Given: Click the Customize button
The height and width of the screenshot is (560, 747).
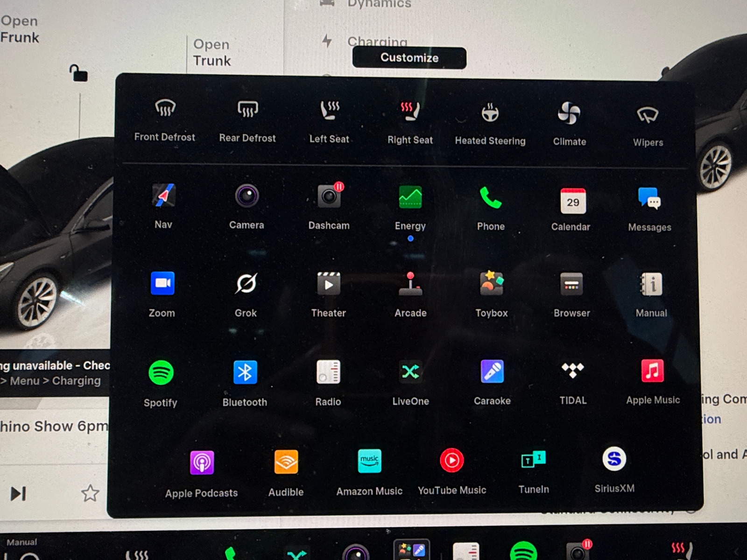Looking at the screenshot, I should (x=409, y=58).
